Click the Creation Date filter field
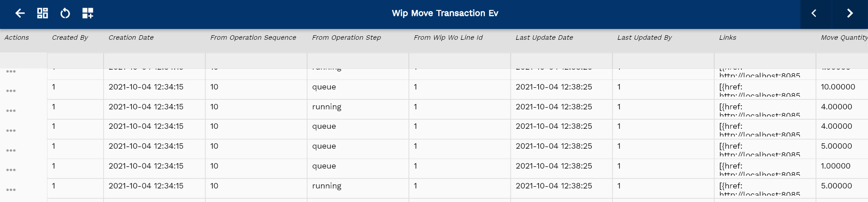The height and width of the screenshot is (202, 868). [x=154, y=61]
